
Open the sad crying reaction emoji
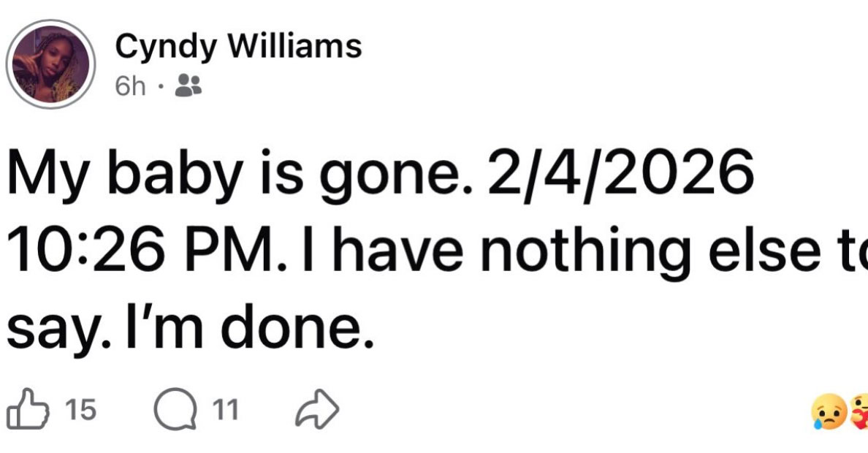tap(826, 411)
